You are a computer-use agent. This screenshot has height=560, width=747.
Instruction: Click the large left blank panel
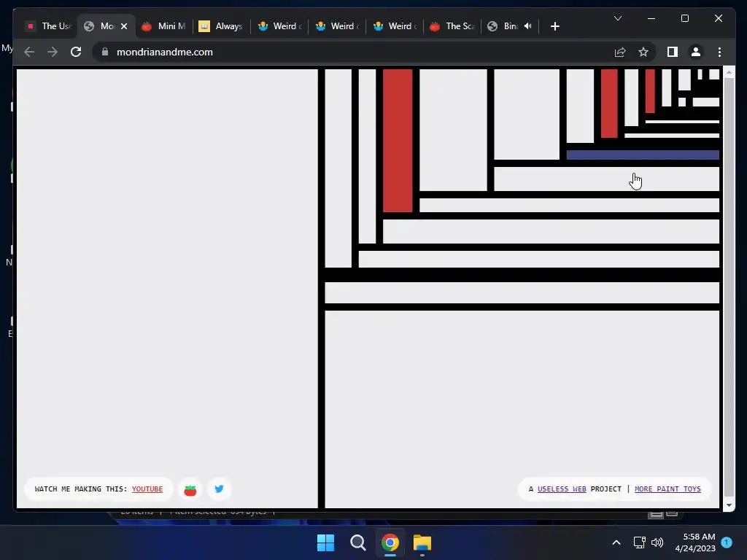(x=167, y=289)
